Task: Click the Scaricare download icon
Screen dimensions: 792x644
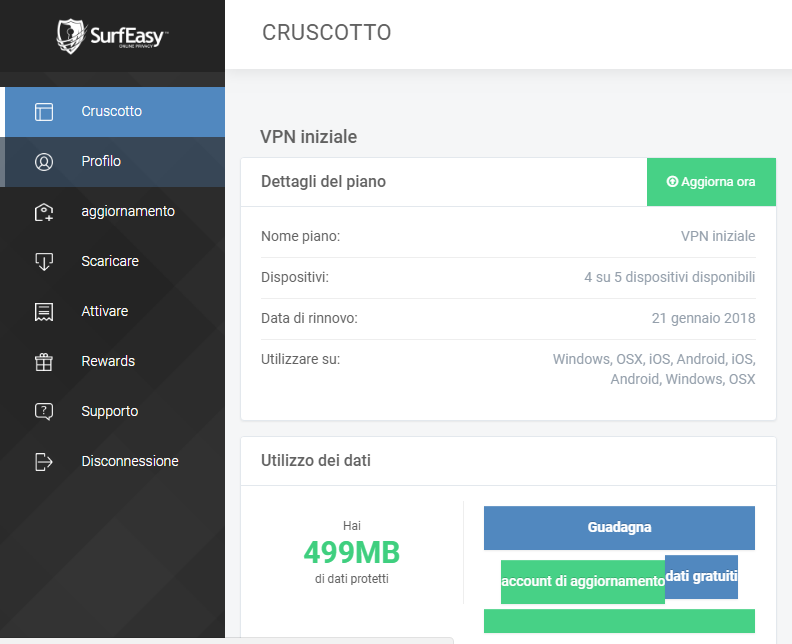Action: (44, 262)
